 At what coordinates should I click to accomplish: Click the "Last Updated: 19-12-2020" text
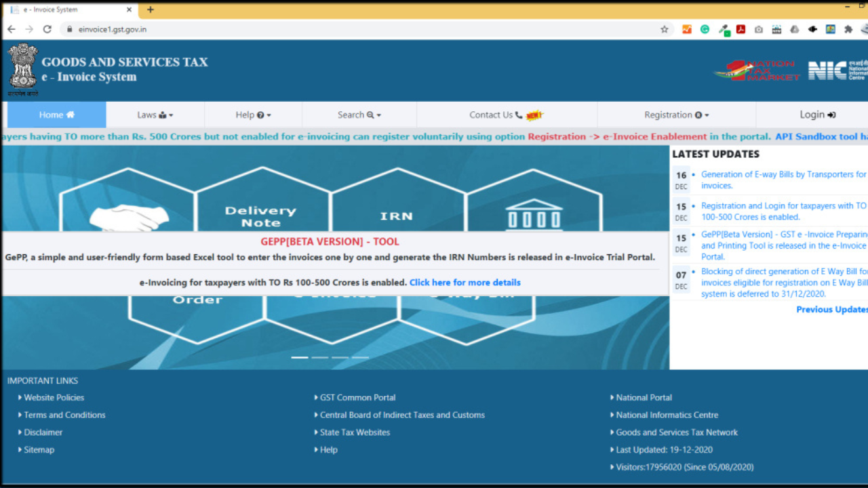(x=665, y=450)
